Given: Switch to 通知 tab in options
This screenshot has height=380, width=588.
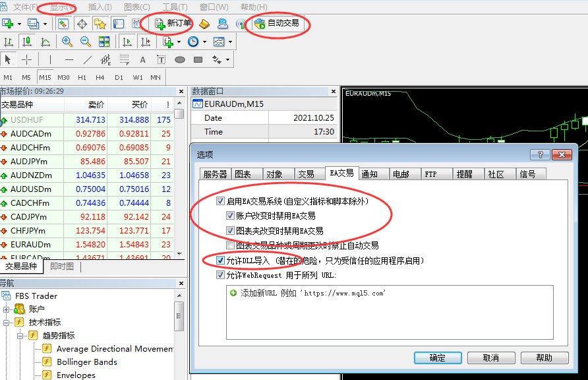Looking at the screenshot, I should click(374, 174).
